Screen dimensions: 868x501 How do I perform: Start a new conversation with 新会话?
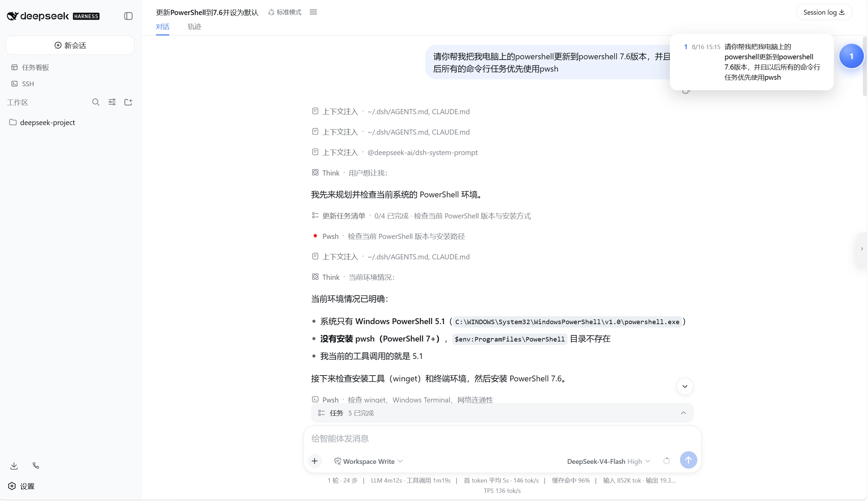pos(70,45)
